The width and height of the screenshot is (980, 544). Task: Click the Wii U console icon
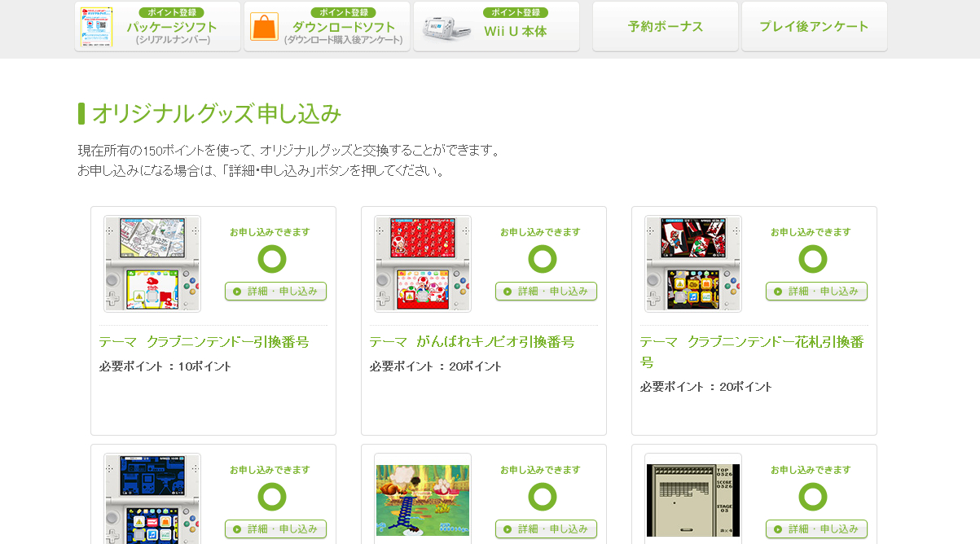[446, 29]
